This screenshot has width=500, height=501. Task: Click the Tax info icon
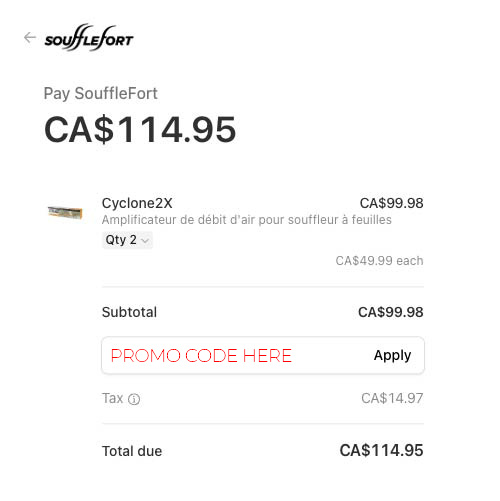click(134, 399)
